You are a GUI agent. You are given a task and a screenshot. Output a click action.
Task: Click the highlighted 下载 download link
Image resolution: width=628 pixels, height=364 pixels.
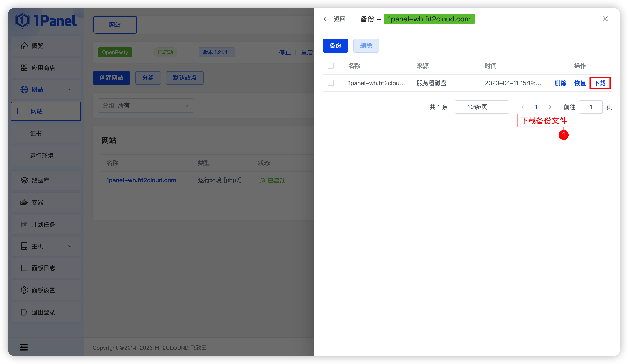coord(600,83)
